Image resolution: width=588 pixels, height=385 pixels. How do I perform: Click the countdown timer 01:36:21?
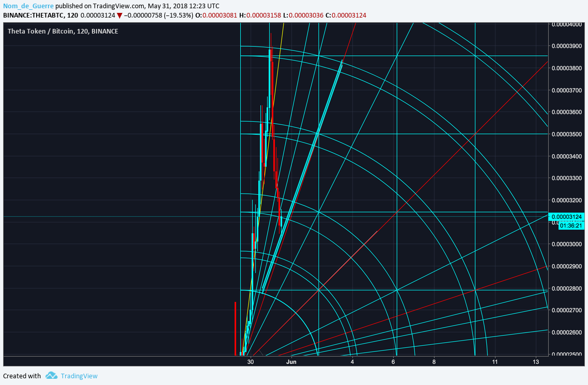tap(571, 226)
